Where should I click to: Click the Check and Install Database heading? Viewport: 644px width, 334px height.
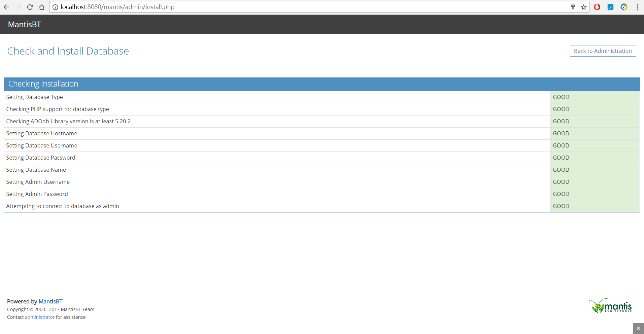(x=68, y=51)
